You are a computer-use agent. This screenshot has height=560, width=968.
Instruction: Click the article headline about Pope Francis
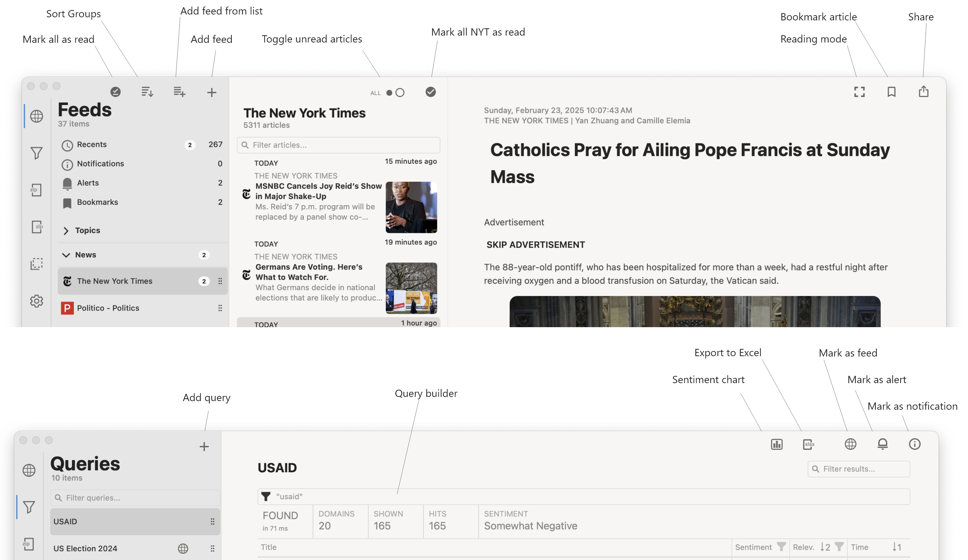click(690, 163)
